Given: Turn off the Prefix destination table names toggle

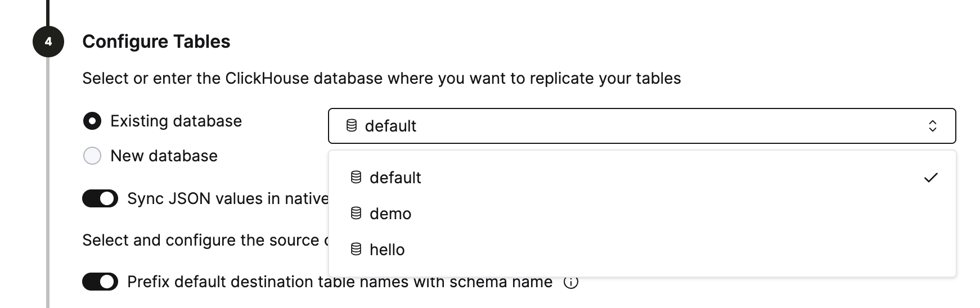Looking at the screenshot, I should (x=100, y=282).
